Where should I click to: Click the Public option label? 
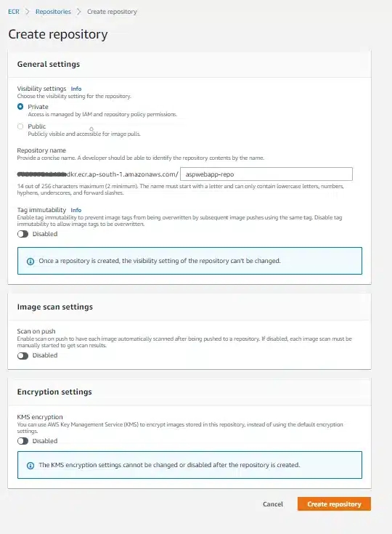click(37, 126)
